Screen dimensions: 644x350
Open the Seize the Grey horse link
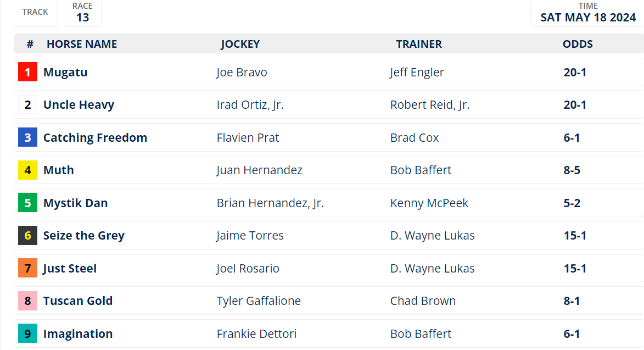(83, 236)
